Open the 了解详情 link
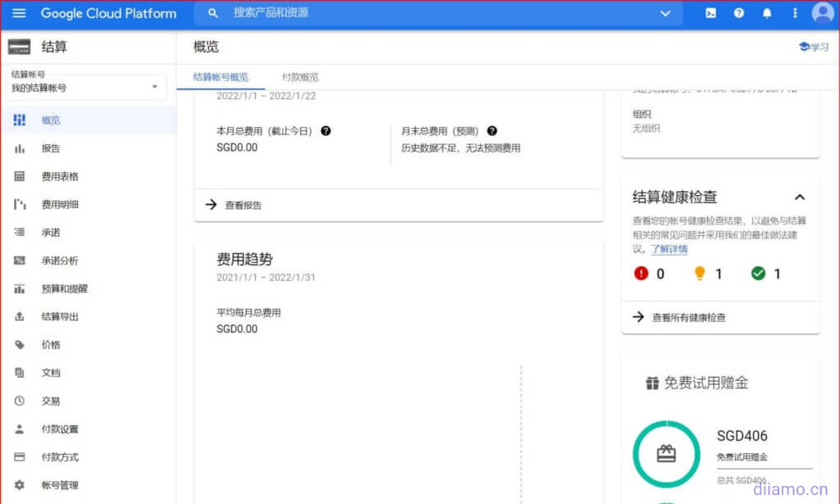This screenshot has height=504, width=840. click(x=669, y=249)
